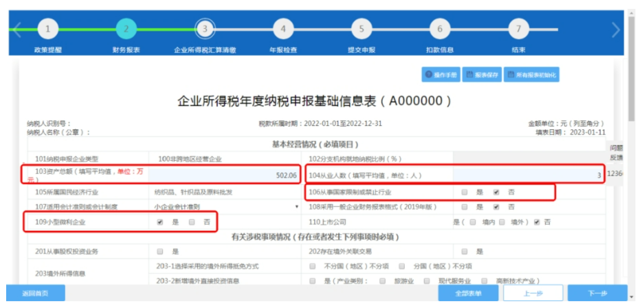
Task: Check 是 for 108采用一般企业财务报表格式
Action: [464, 207]
